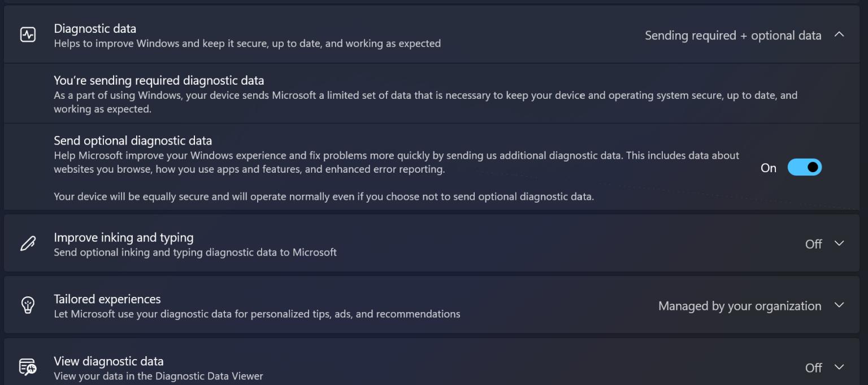Click the pen icon for inking and typing
868x385 pixels.
(x=28, y=244)
